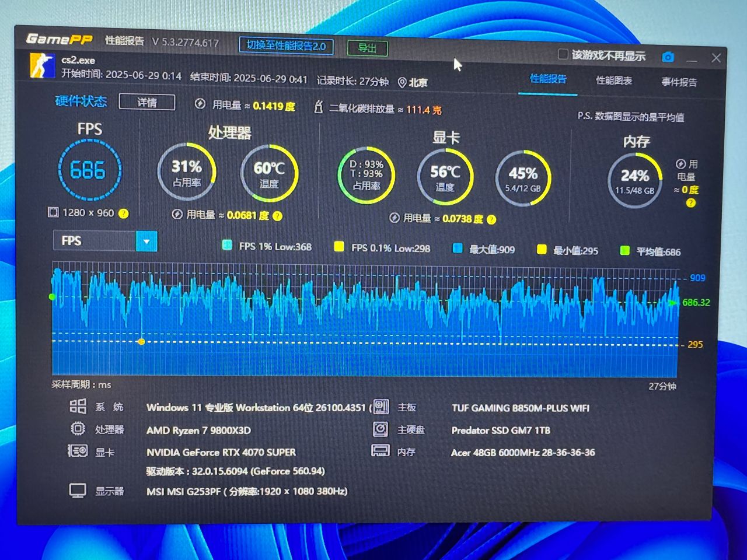Click the motherboard icon beside 主板
Image resolution: width=747 pixels, height=560 pixels.
381,406
